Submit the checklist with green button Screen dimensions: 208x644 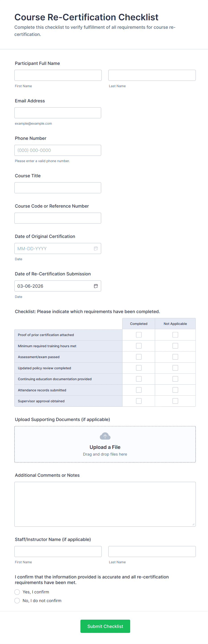pos(105,626)
